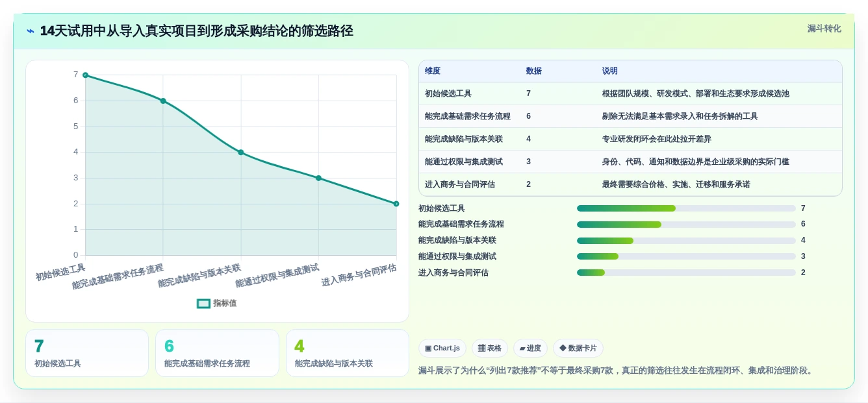
Task: Open the stat card showing 4
Action: [x=348, y=353]
